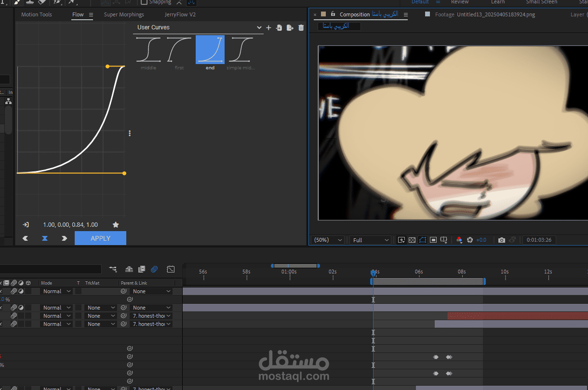The height and width of the screenshot is (390, 588).
Task: Open the second Parent None dropdown
Action: pos(151,308)
